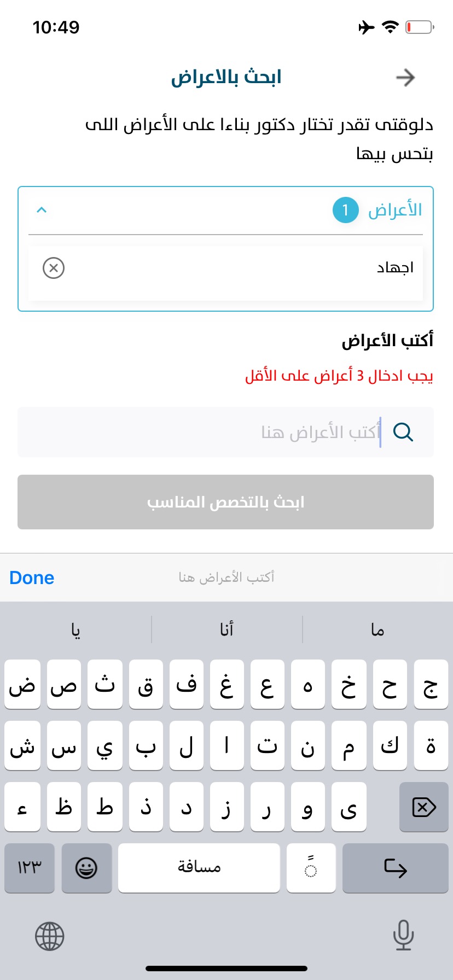Collapse the الأعراض list via the chevron

(42, 210)
